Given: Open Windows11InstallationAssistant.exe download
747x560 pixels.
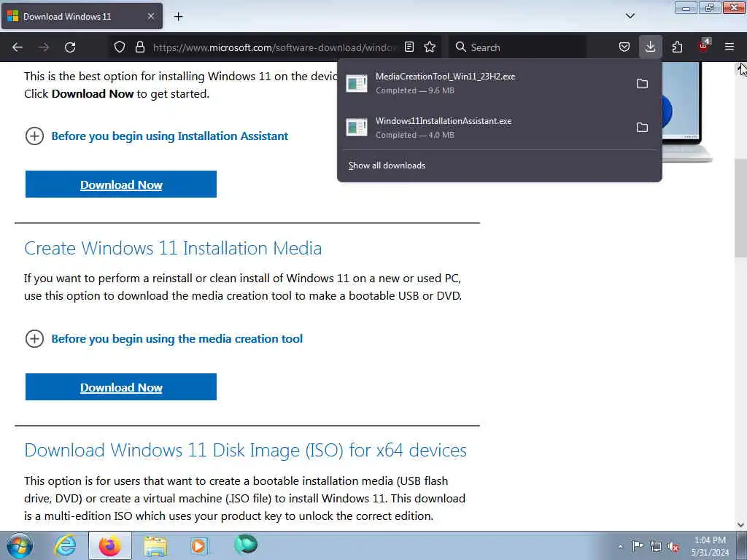Looking at the screenshot, I should pyautogui.click(x=486, y=127).
